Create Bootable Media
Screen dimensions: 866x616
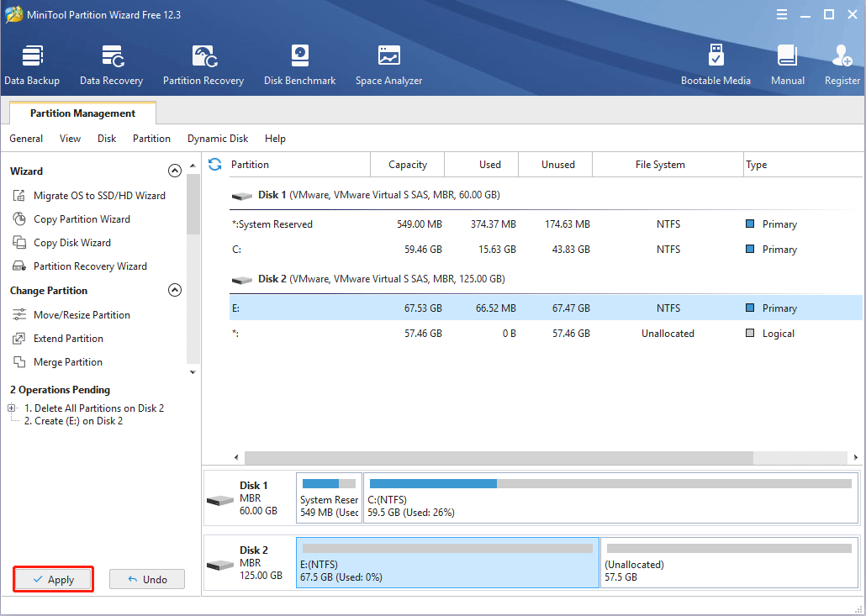pos(716,63)
